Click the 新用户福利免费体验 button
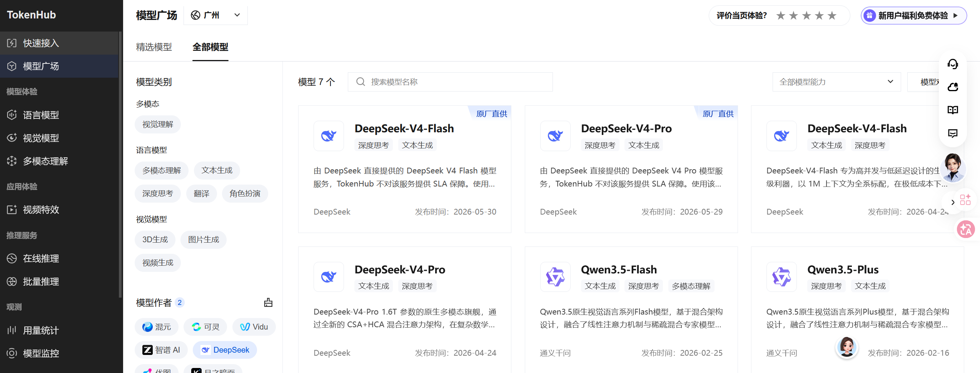Screen dimensions: 980x373 [x=913, y=15]
